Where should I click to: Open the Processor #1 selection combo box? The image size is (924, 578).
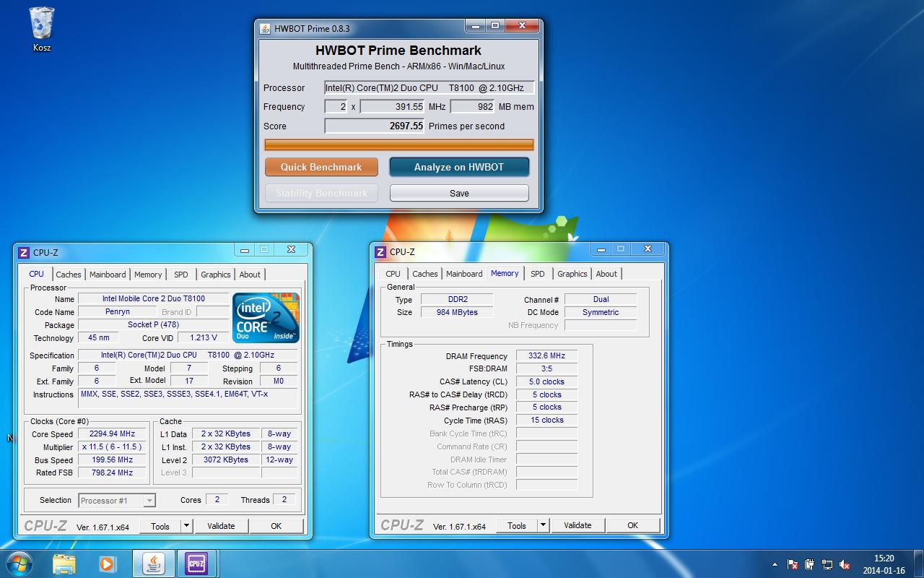pos(117,500)
